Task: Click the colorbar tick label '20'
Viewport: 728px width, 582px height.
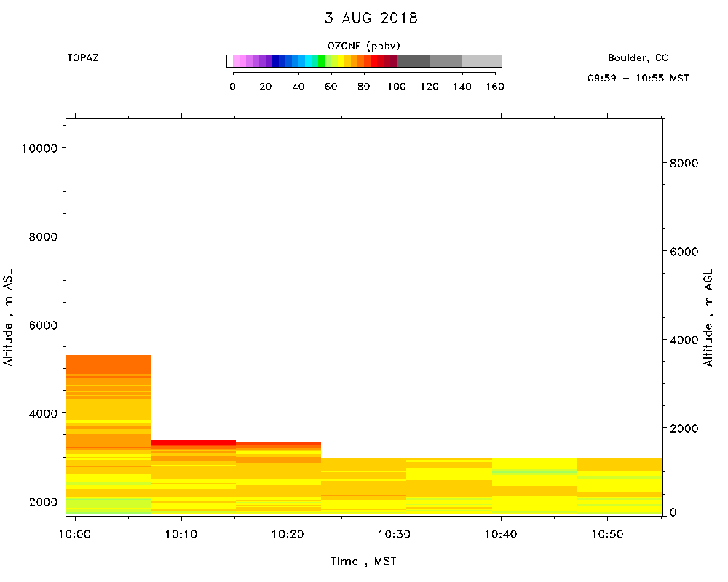Action: coord(266,87)
